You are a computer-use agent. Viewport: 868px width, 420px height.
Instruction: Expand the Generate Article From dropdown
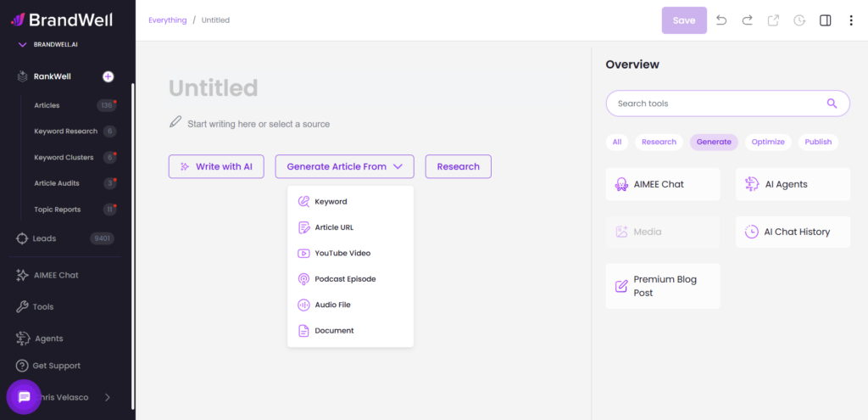tap(344, 166)
